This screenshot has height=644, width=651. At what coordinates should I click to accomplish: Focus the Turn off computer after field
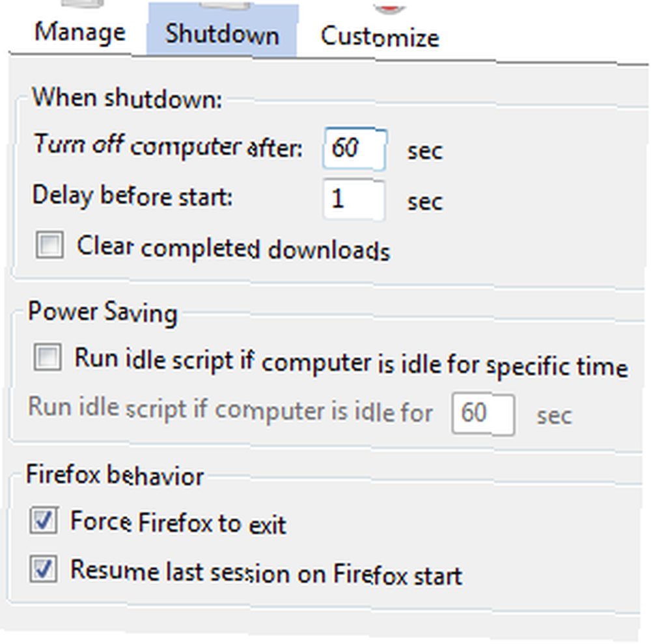coord(355,149)
